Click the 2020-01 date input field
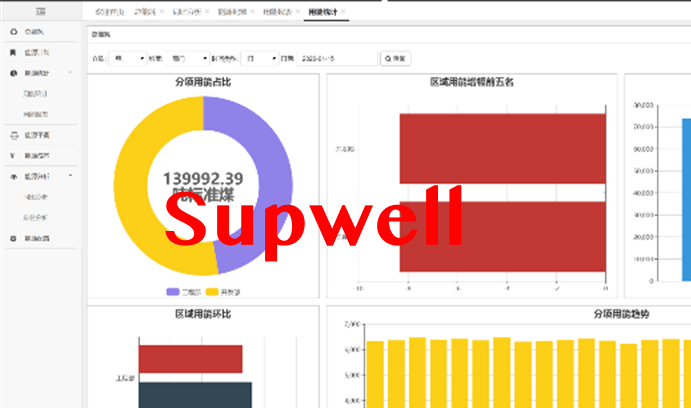The width and height of the screenshot is (691, 408). pyautogui.click(x=338, y=59)
